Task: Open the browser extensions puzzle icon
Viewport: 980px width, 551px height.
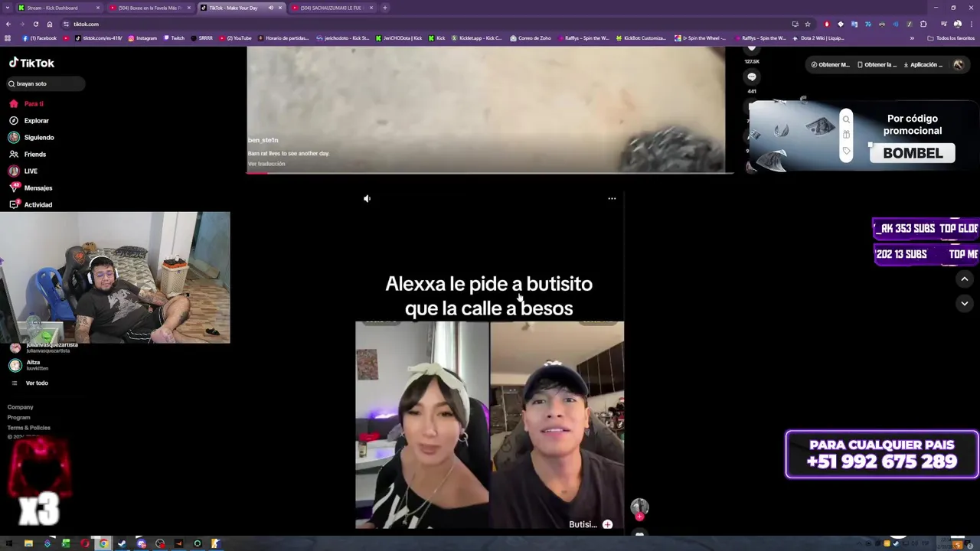Action: click(923, 24)
